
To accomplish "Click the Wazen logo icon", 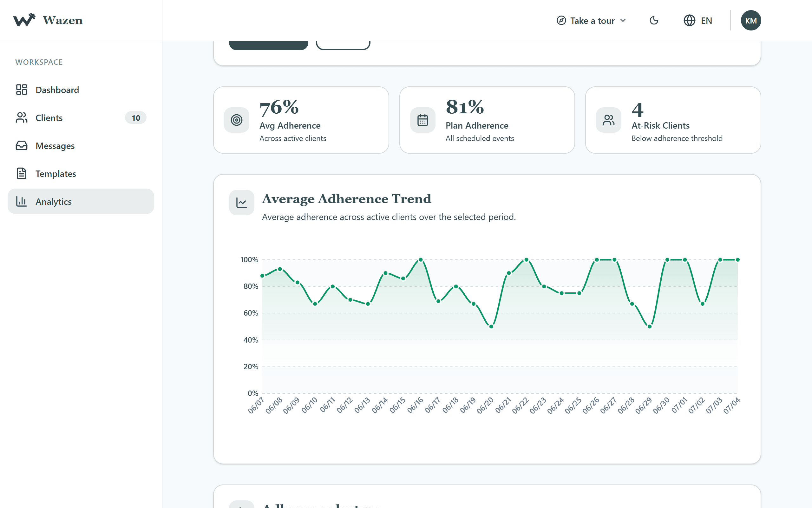I will pos(24,20).
